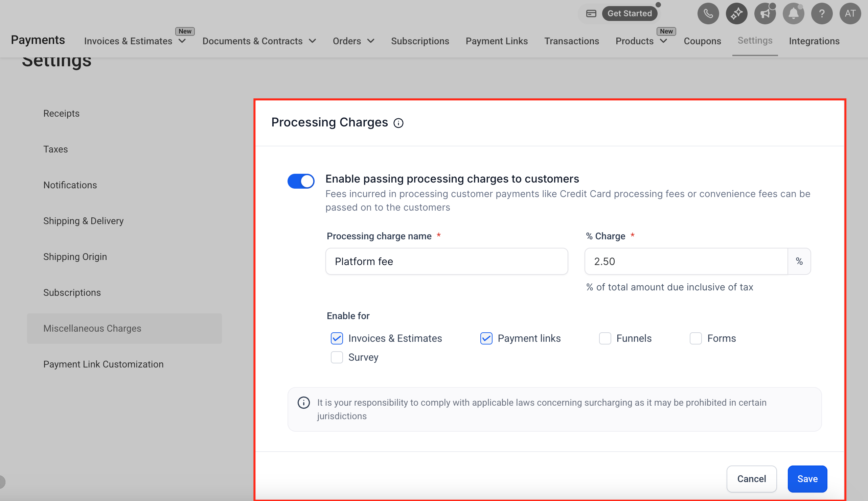Click the Processing charge name field
Screen dimensions: 868x501
446,261
